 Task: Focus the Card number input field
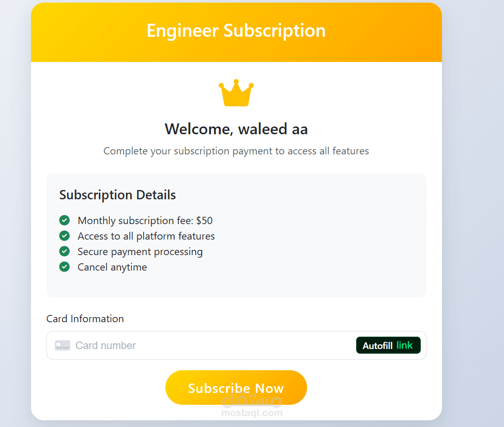pyautogui.click(x=212, y=345)
